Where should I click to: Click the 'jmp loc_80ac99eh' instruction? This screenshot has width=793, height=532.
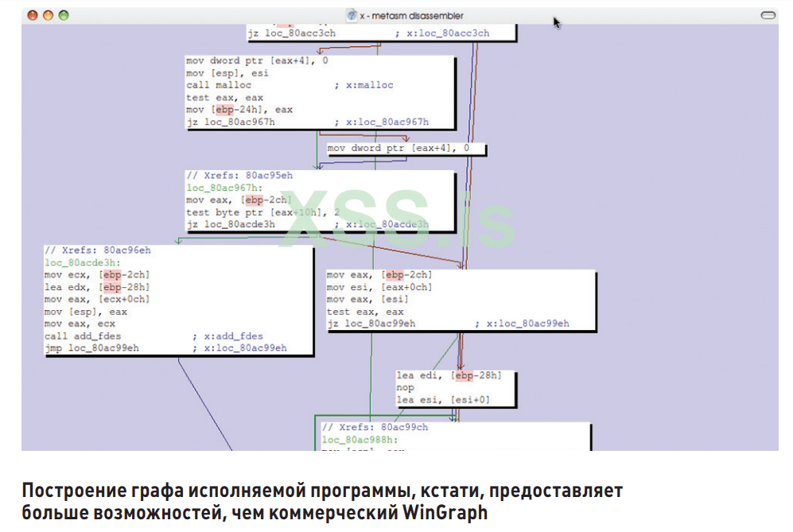click(91, 348)
